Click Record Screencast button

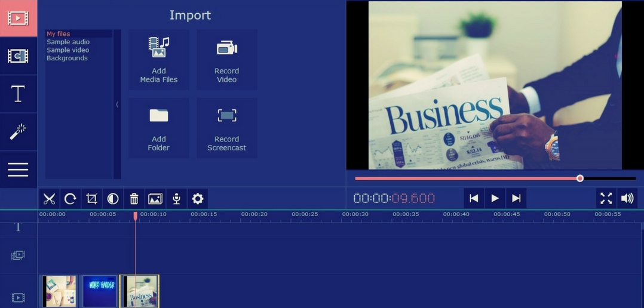click(x=227, y=128)
